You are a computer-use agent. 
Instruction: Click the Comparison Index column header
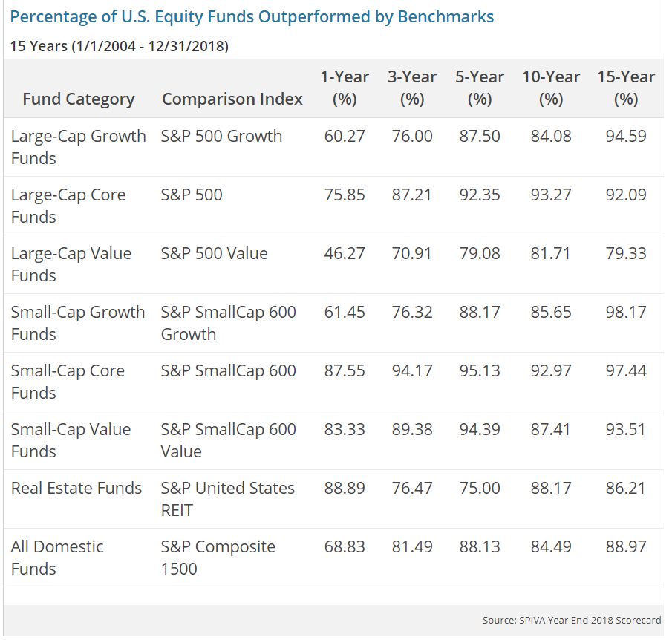(232, 99)
